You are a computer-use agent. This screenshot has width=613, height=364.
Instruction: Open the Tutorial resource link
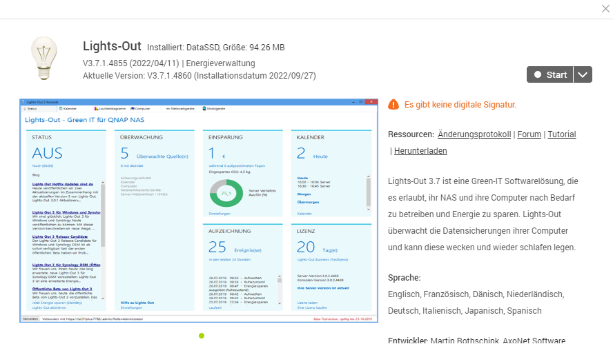coord(562,134)
